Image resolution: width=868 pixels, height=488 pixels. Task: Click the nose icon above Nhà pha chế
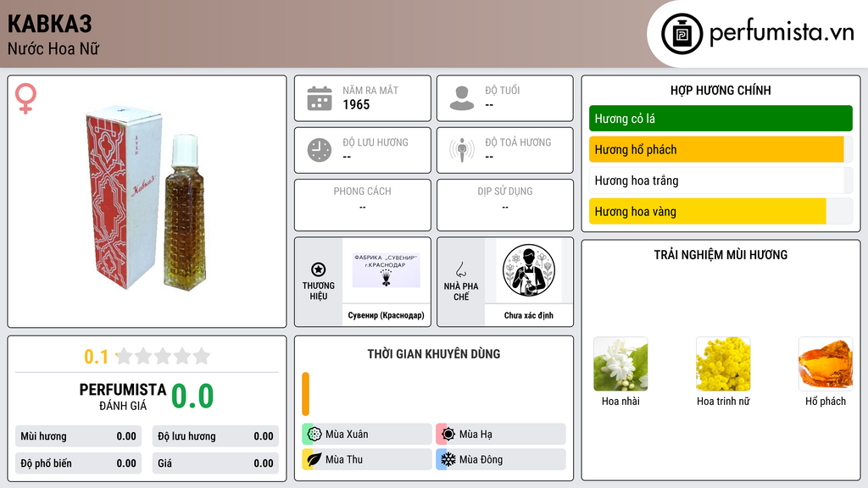coord(460,269)
